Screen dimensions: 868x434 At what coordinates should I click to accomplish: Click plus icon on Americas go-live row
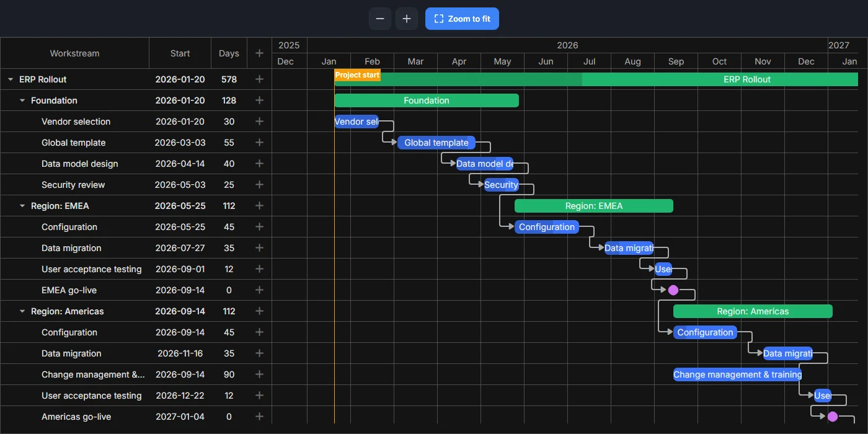click(x=259, y=417)
